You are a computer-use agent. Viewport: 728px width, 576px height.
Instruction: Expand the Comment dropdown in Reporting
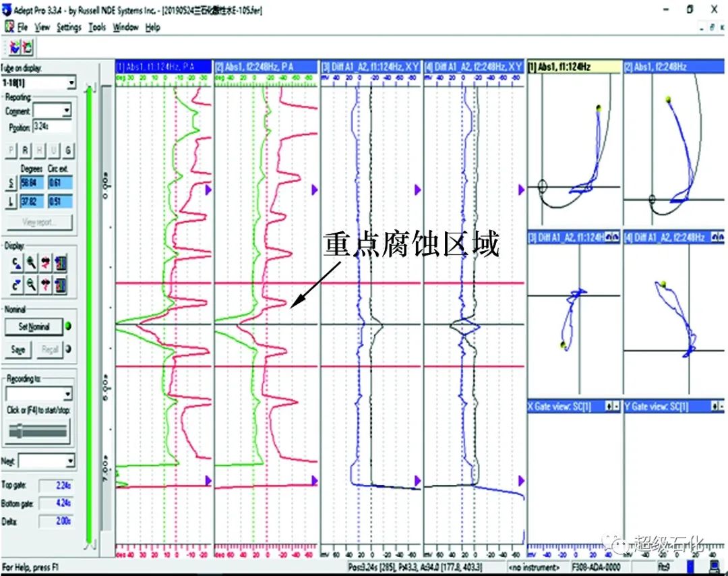[66, 111]
